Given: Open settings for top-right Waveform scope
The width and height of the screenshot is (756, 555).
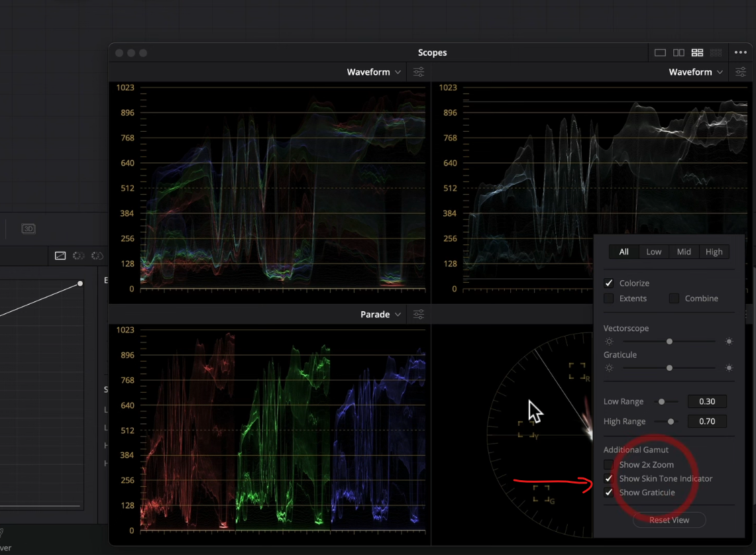Looking at the screenshot, I should tap(741, 72).
